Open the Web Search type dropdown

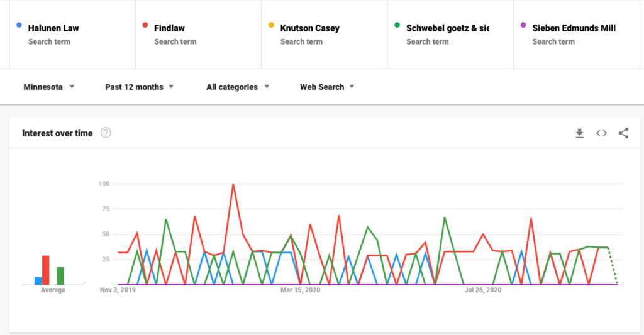pos(327,87)
